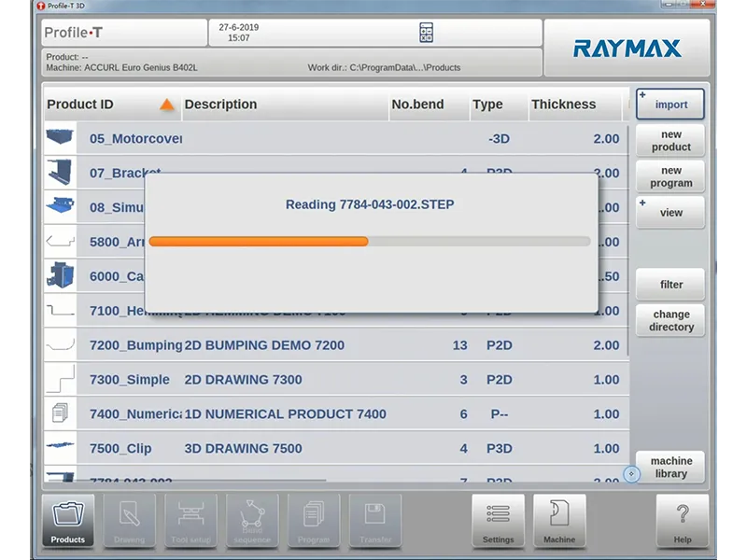The image size is (747, 560).
Task: Click the Profile-T 3D title bar icon
Action: point(41,6)
